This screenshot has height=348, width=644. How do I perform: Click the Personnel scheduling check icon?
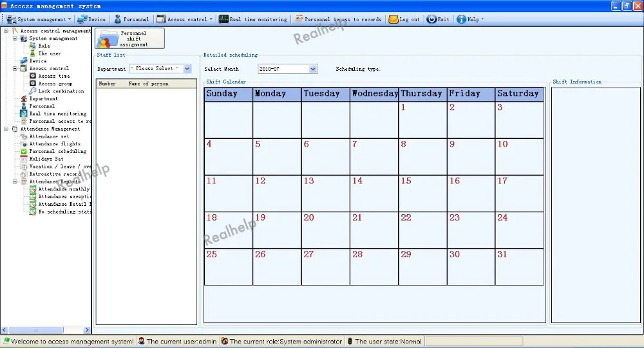pos(24,151)
